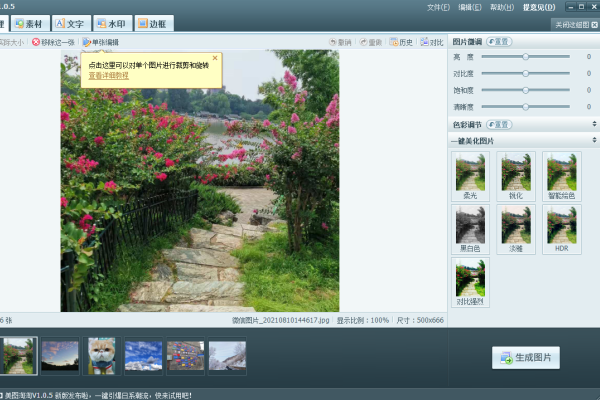Maximize the application window
This screenshot has height=400, width=600.
point(581,7)
